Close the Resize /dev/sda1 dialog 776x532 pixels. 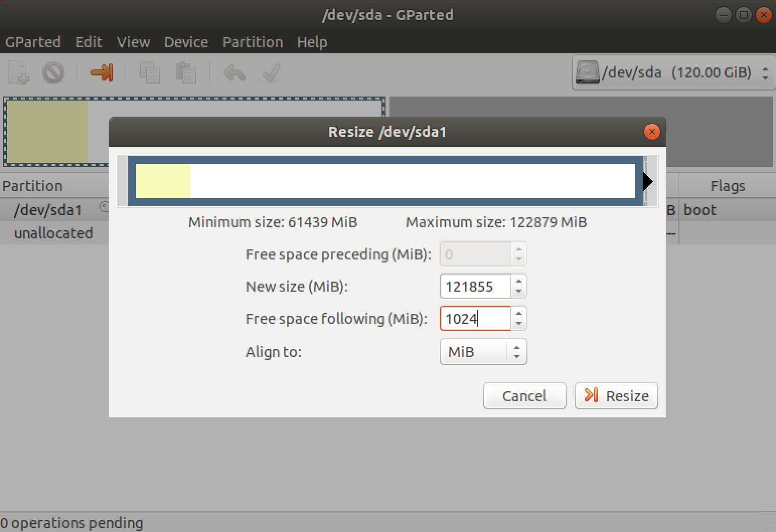tap(652, 132)
